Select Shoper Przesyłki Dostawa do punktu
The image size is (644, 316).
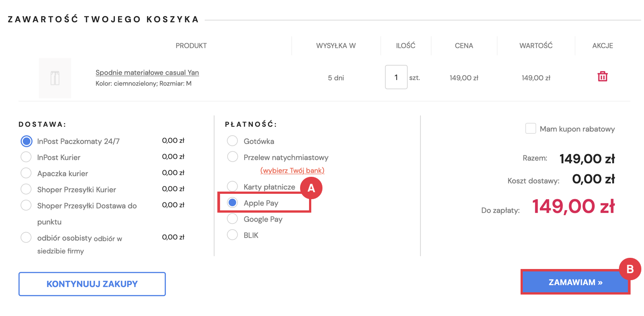click(26, 205)
